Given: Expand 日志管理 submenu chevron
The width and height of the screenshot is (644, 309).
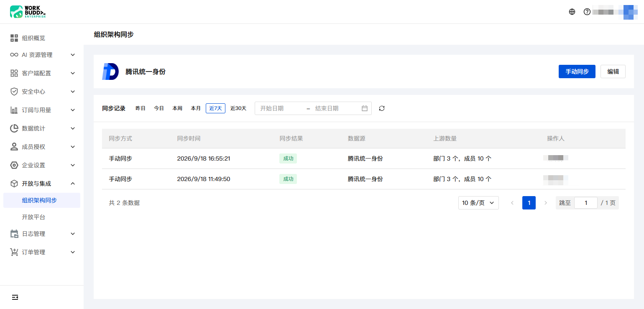Looking at the screenshot, I should click(x=73, y=234).
